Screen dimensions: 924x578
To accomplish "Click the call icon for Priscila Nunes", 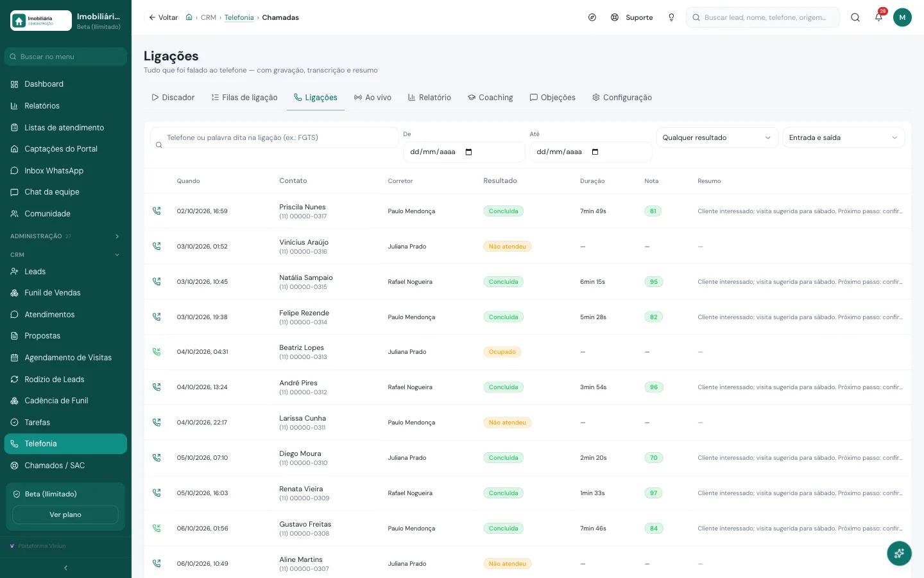I will click(157, 211).
